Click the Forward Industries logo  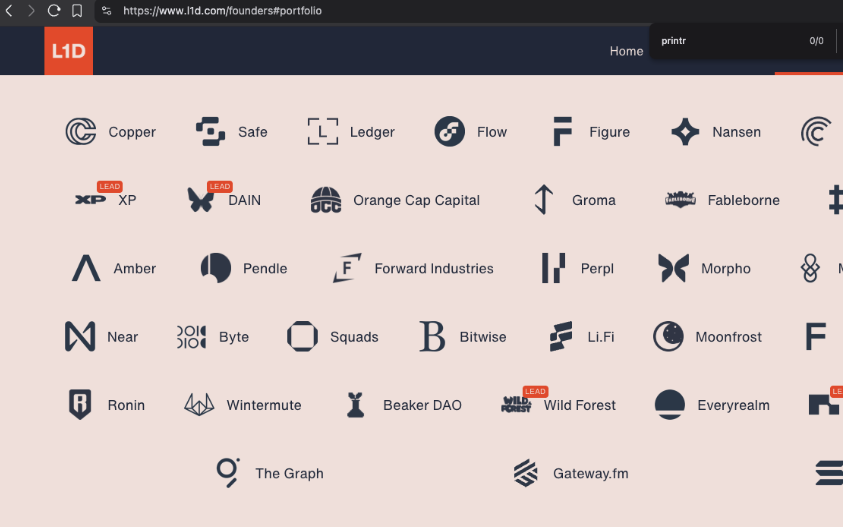pos(347,268)
